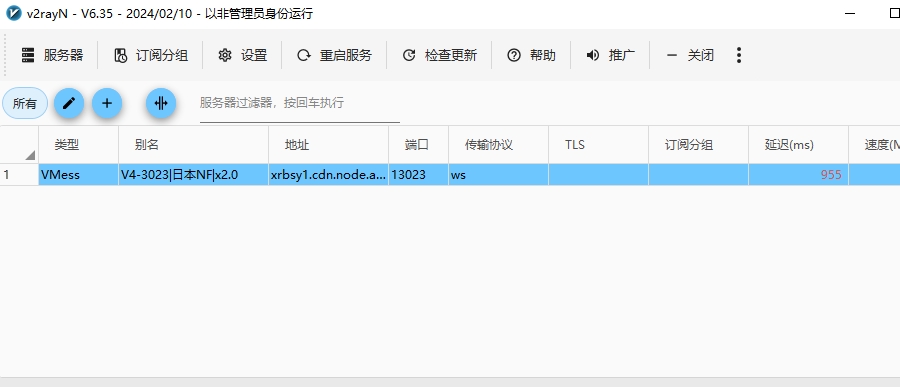Click the 订阅分组 bookmark icon
The height and width of the screenshot is (387, 900).
(x=121, y=55)
